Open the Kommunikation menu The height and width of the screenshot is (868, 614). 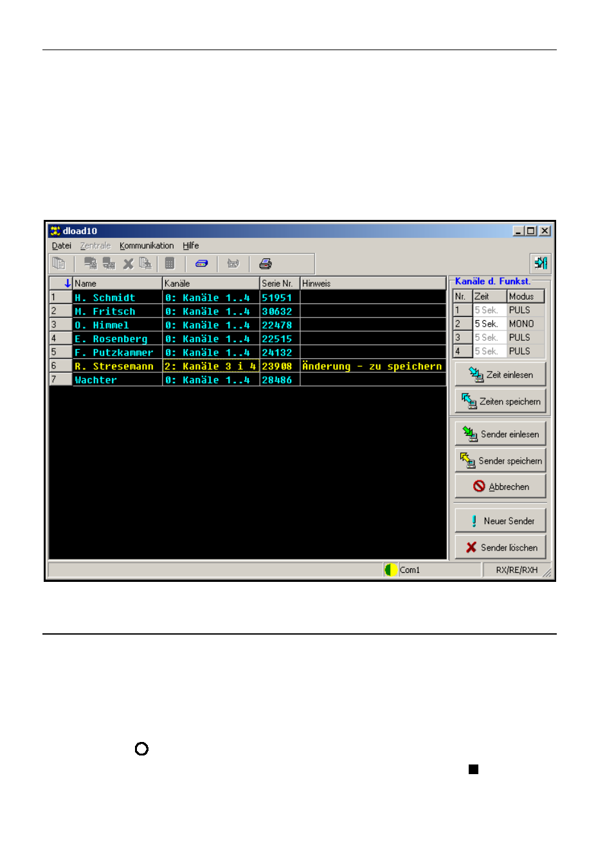[x=147, y=246]
